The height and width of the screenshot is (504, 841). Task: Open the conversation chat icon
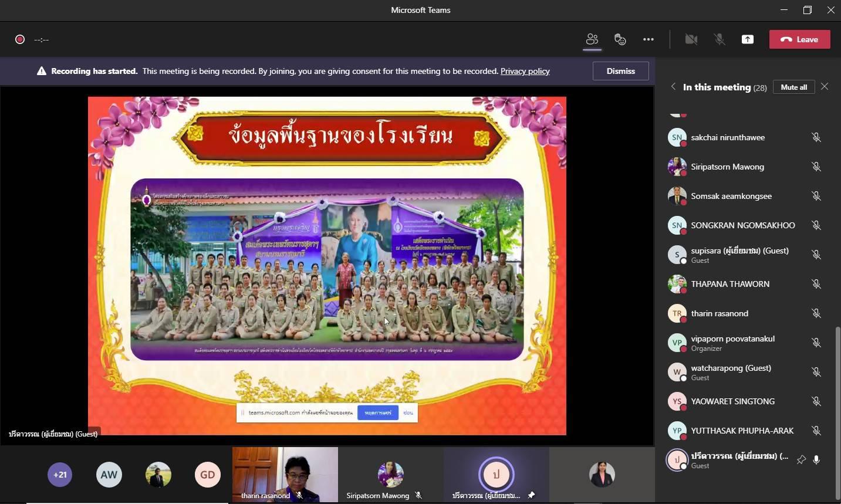pyautogui.click(x=620, y=39)
